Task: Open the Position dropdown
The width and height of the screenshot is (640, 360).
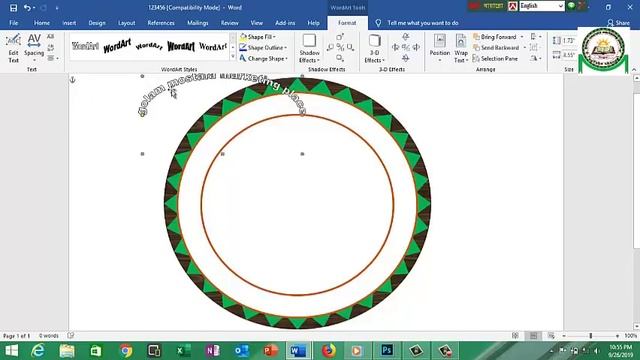Action: pos(440,48)
